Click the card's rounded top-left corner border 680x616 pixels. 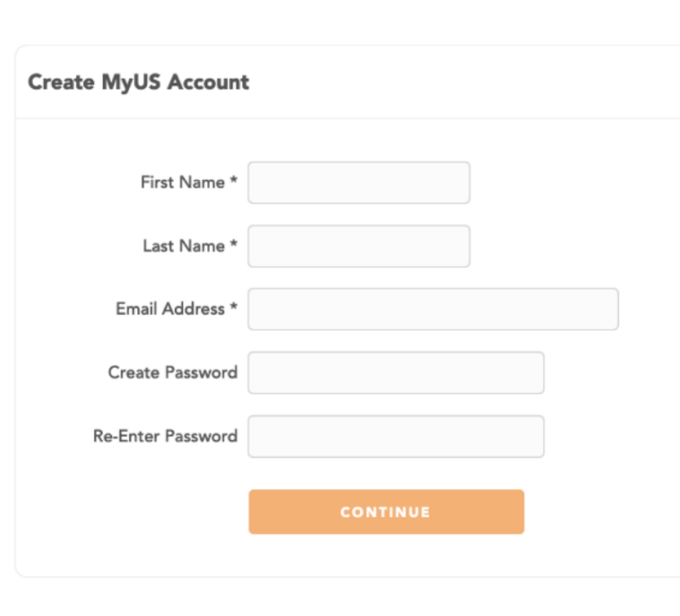(19, 49)
